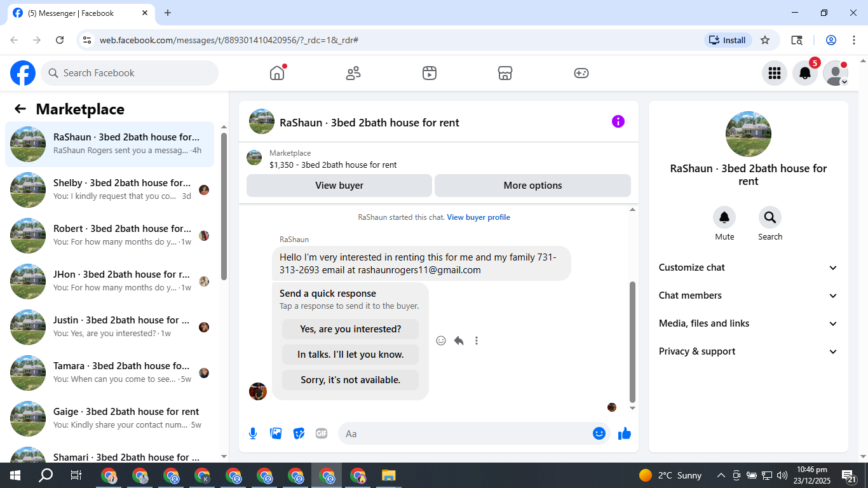868x488 pixels.
Task: Open Justin conversation in list
Action: click(109, 327)
